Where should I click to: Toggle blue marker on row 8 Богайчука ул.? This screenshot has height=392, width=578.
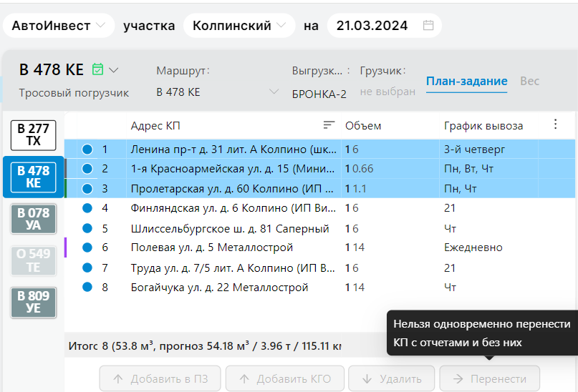click(87, 287)
